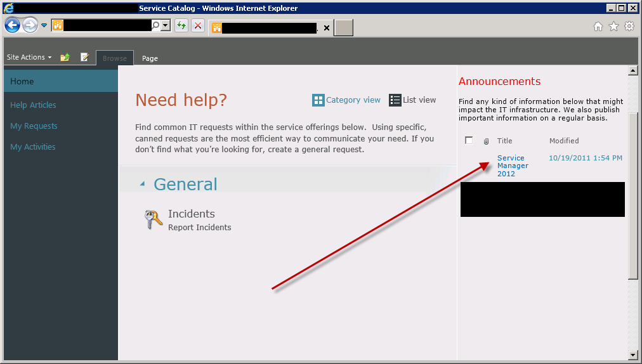Click the browser Forward arrow button
The height and width of the screenshot is (364, 642).
point(29,25)
